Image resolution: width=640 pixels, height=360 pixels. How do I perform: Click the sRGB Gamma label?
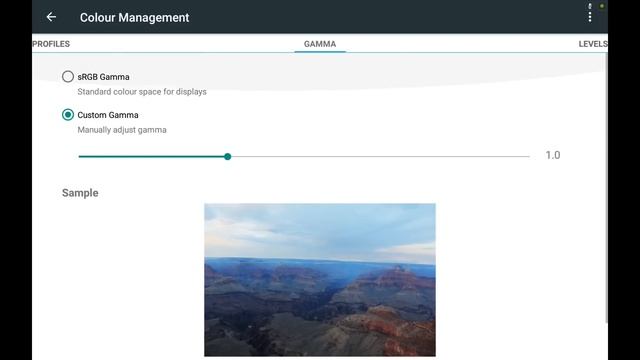coord(103,77)
